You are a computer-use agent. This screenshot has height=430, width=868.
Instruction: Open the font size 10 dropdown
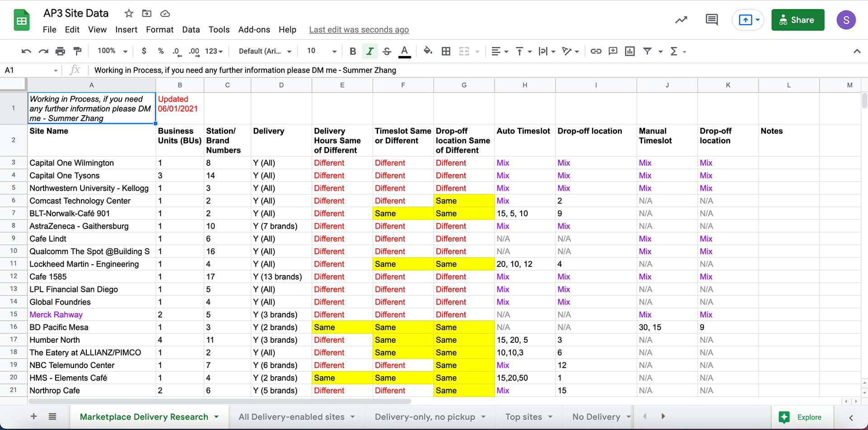322,51
